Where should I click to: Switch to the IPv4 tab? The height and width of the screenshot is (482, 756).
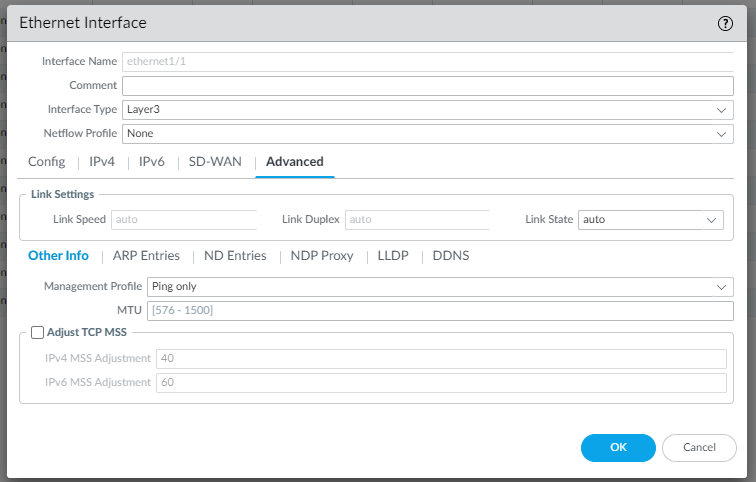pos(102,162)
